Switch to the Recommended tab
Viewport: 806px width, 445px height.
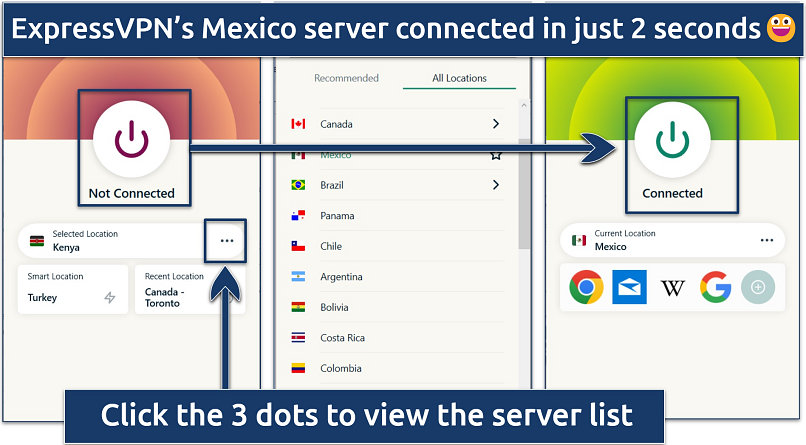(346, 78)
